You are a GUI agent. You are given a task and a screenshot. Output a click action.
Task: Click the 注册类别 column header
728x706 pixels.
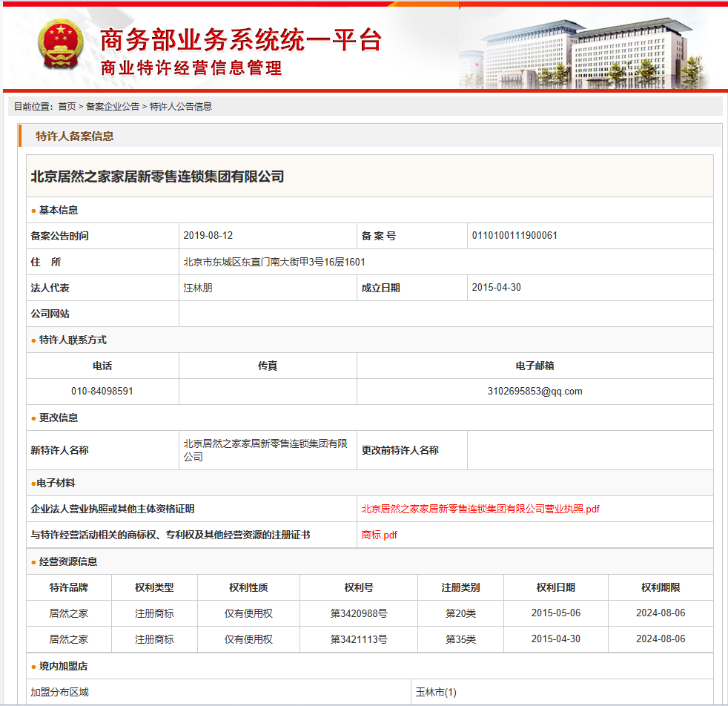tap(460, 587)
